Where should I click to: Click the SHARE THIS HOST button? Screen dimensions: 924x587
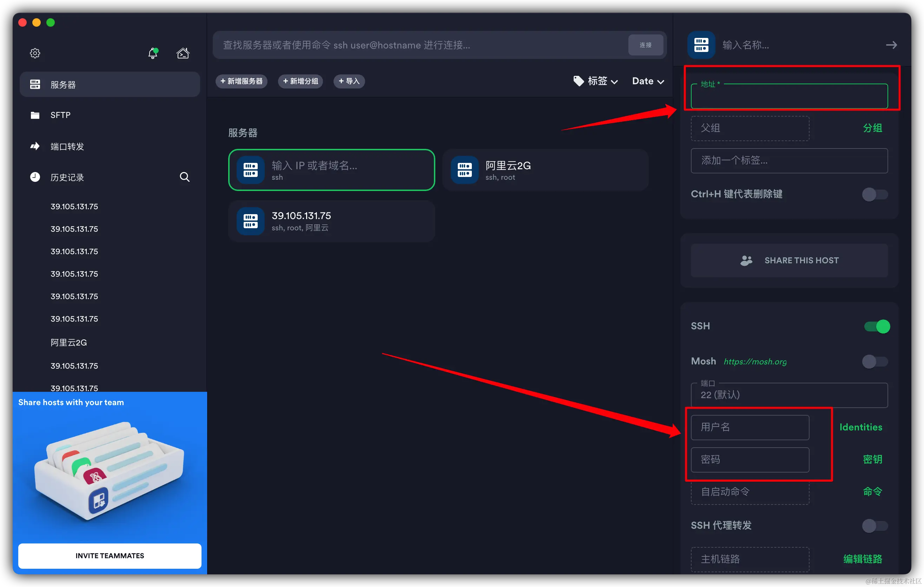[789, 260]
